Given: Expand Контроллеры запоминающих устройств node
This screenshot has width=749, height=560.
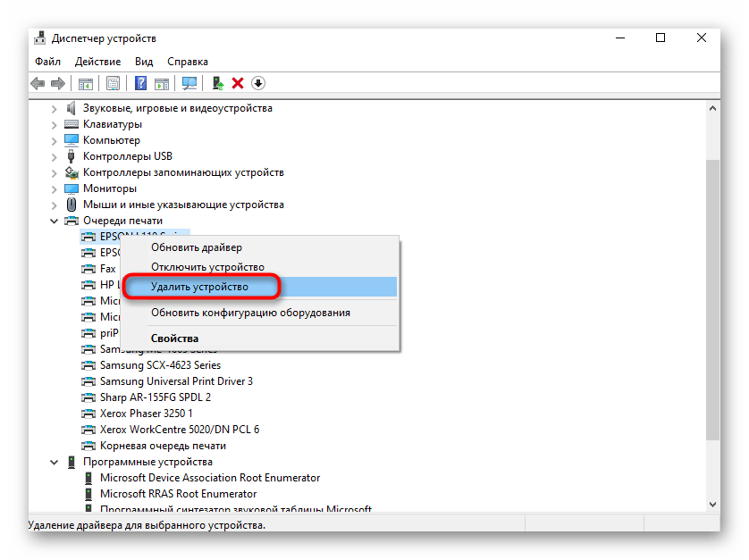Looking at the screenshot, I should coord(54,172).
